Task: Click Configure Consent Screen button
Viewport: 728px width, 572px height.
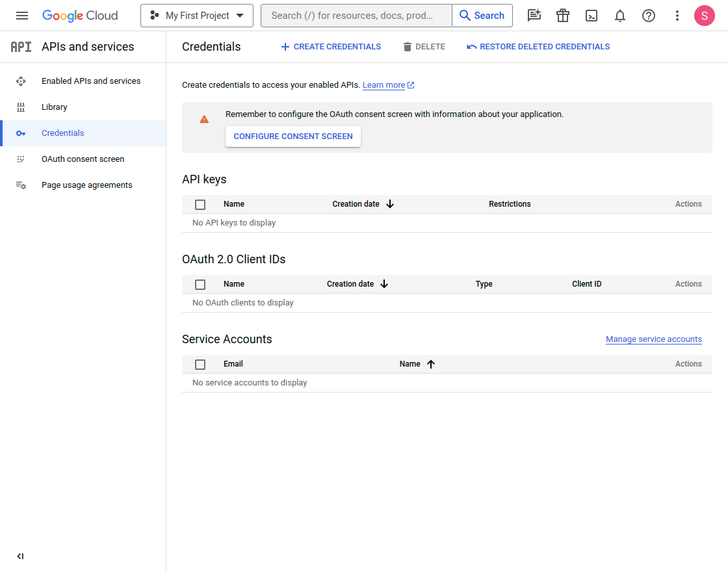Action: [x=293, y=136]
